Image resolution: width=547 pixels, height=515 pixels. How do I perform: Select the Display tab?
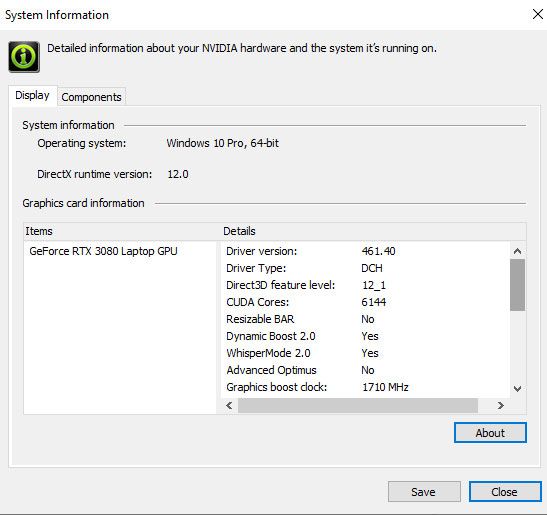coord(32,95)
